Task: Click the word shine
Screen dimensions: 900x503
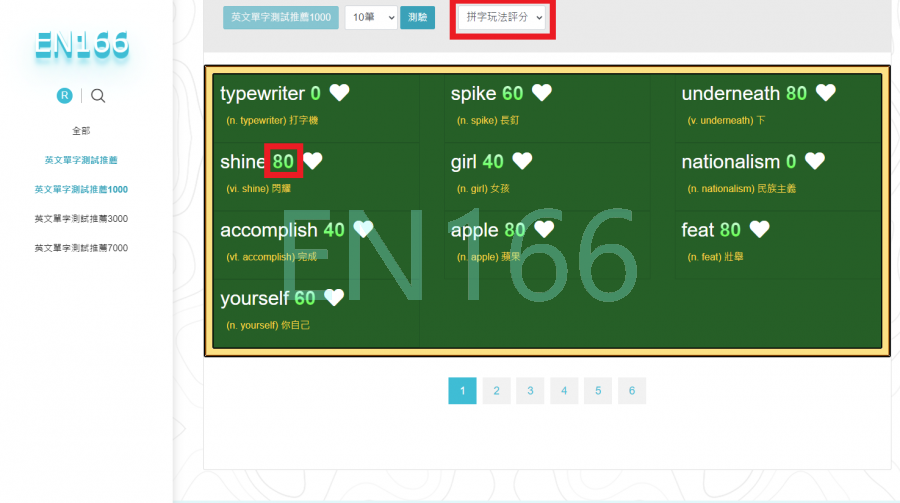Action: (x=242, y=162)
